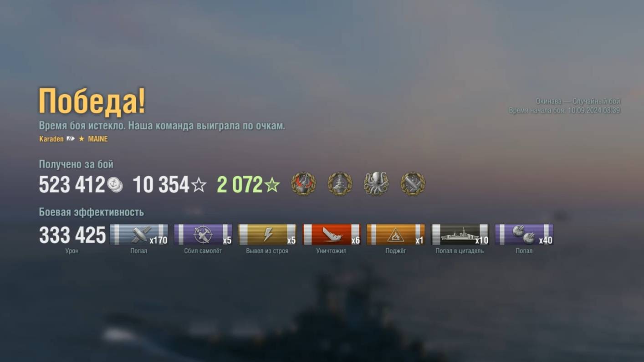This screenshot has width=644, height=362.
Task: Select the first achievement medal with red emblem
Action: point(303,184)
